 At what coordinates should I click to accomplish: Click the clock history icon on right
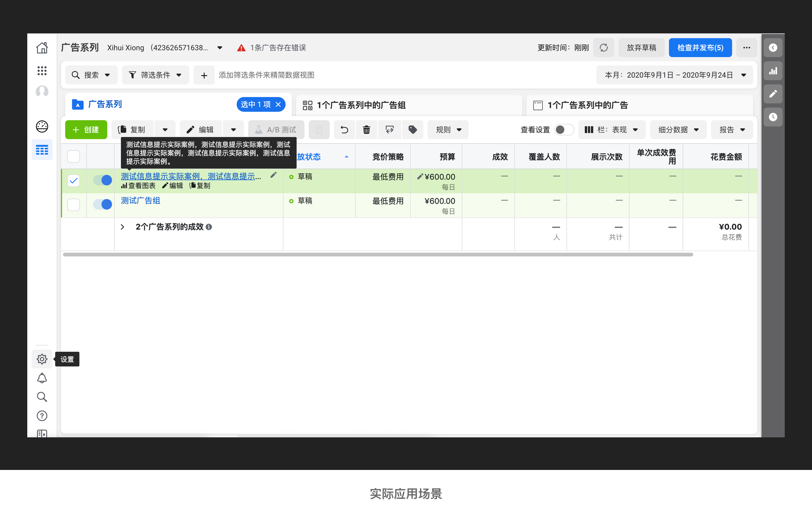point(773,117)
